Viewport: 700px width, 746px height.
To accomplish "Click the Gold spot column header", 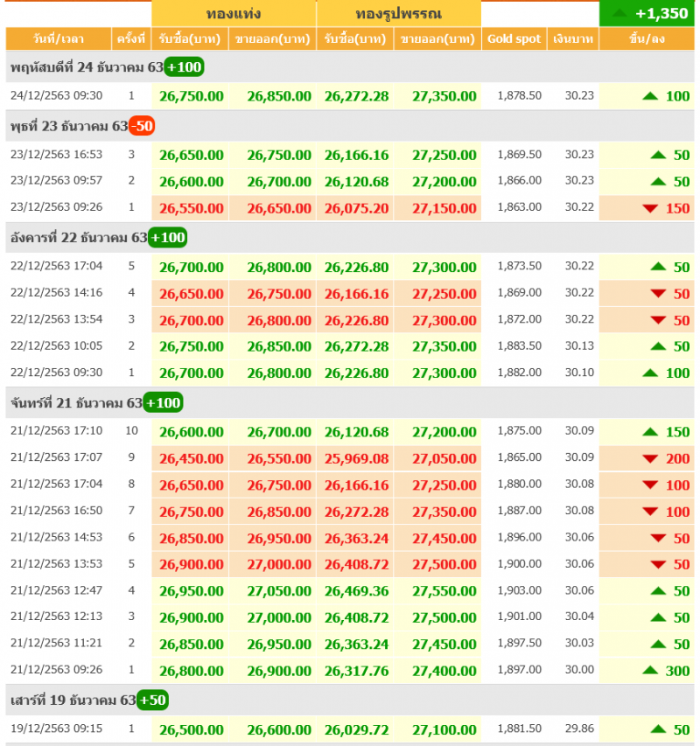I will (514, 39).
